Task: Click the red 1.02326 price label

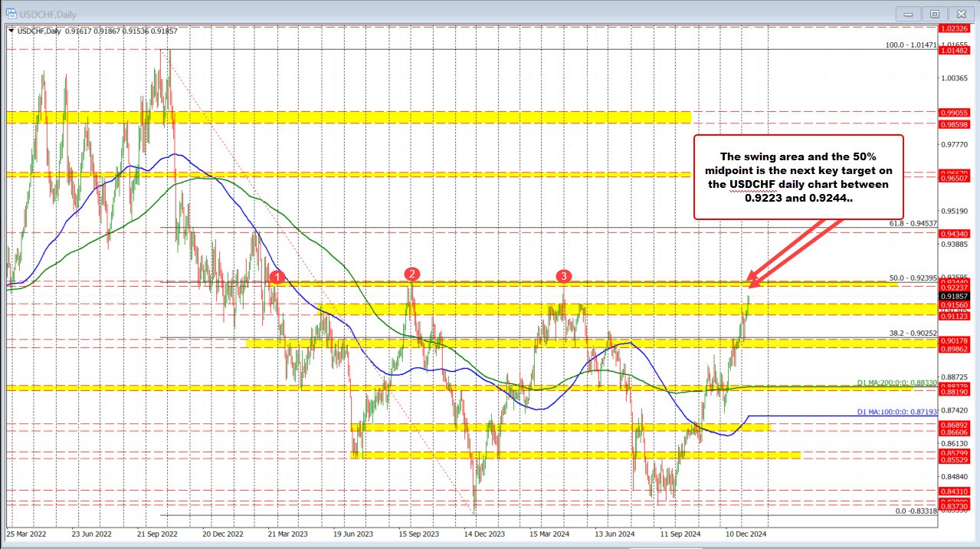Action: 955,29
